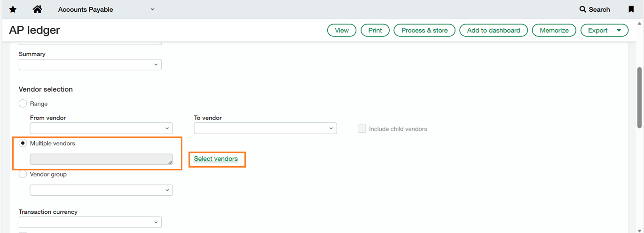Expand the Accounts Payable module menu
Viewport: 644px width, 233px height.
[x=152, y=9]
